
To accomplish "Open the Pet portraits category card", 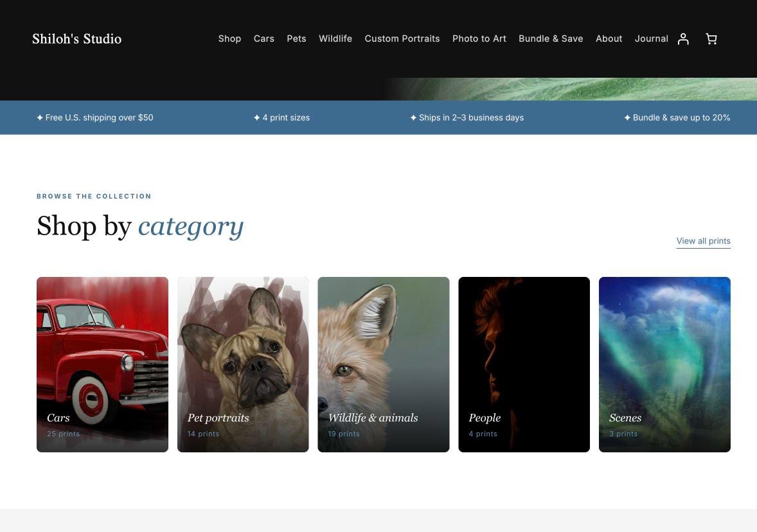I will click(243, 364).
